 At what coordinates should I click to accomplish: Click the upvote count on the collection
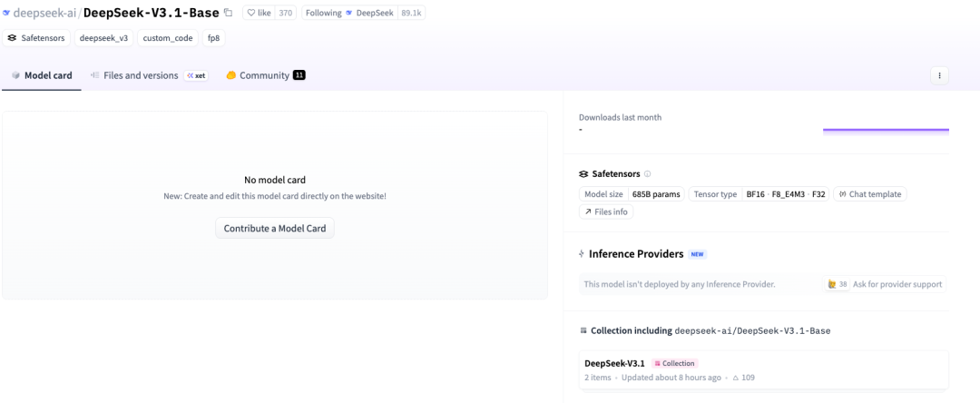(743, 378)
